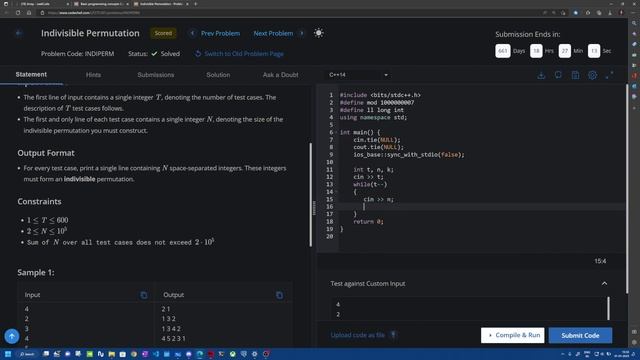Open a new browser tab with plus button
640x360 pixels.
196,4
